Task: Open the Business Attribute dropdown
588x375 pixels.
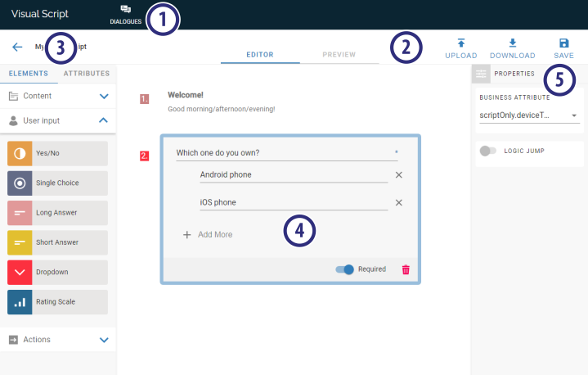Action: pos(529,115)
